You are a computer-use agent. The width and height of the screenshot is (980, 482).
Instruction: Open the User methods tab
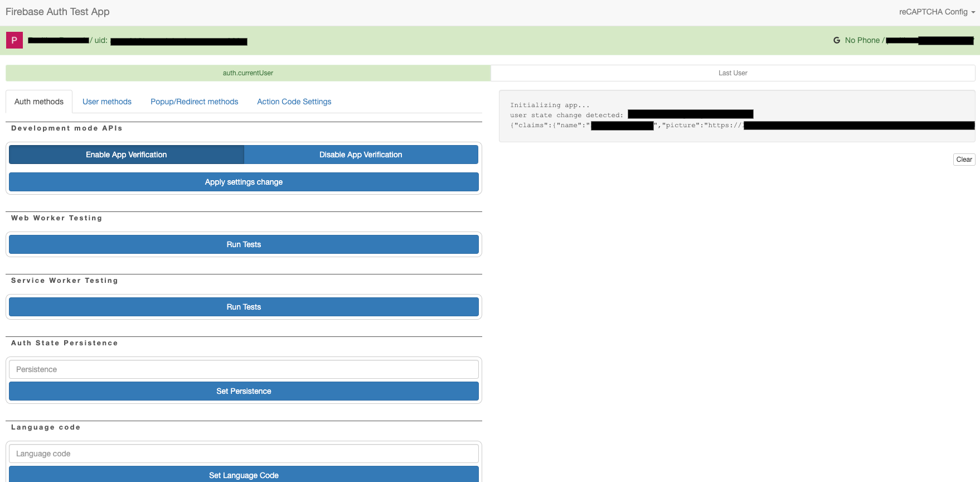click(x=107, y=102)
